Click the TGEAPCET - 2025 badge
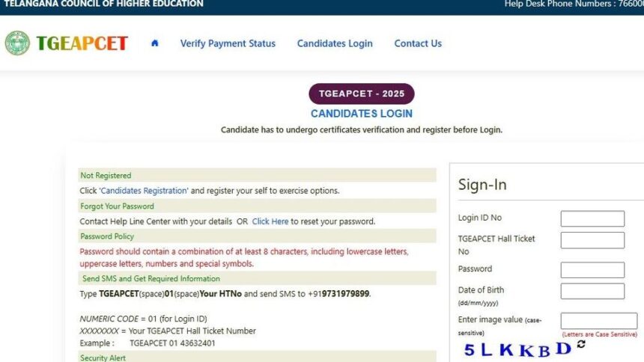644x362 pixels. pos(362,93)
